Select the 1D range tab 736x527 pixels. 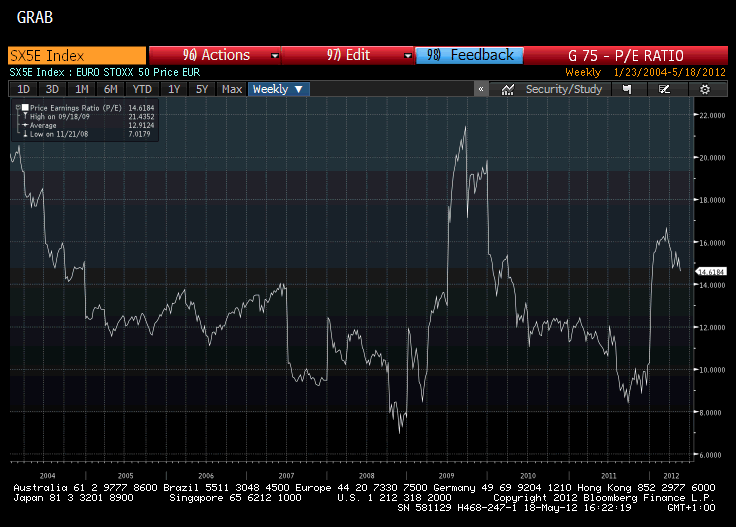[23, 89]
